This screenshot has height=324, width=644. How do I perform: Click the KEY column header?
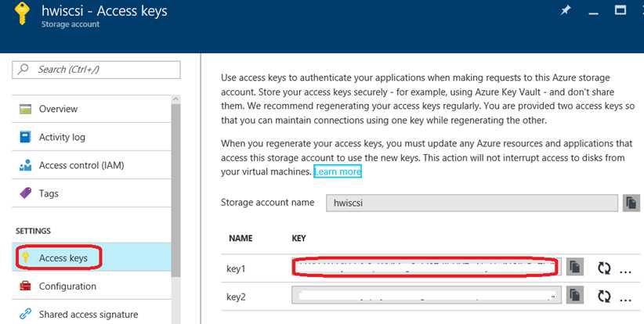pyautogui.click(x=298, y=238)
